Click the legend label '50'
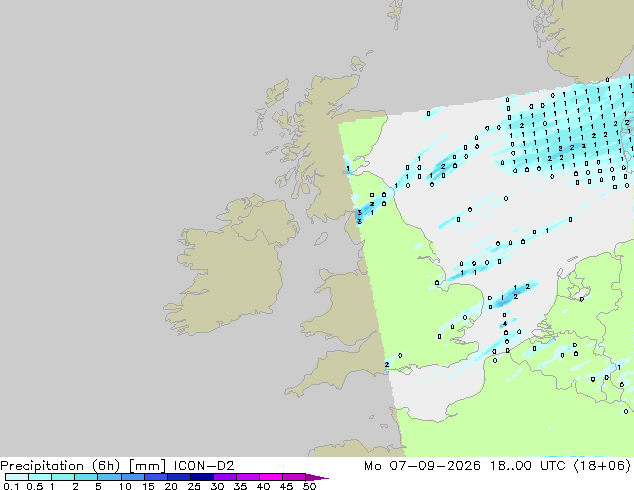Screen dimensions: 634x490 pyautogui.click(x=309, y=486)
